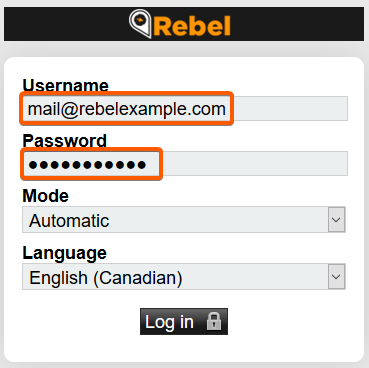Click the Mode label text
Viewport: 369px width, 368px height.
pyautogui.click(x=46, y=196)
